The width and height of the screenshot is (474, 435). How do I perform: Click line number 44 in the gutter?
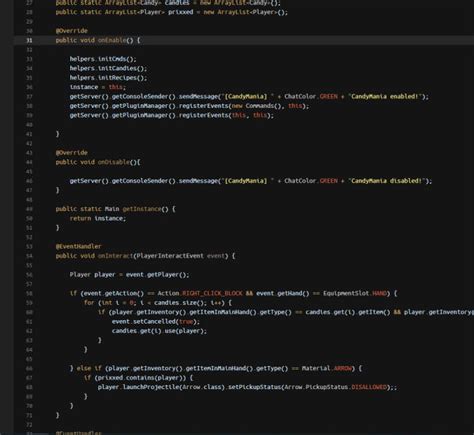(x=29, y=162)
